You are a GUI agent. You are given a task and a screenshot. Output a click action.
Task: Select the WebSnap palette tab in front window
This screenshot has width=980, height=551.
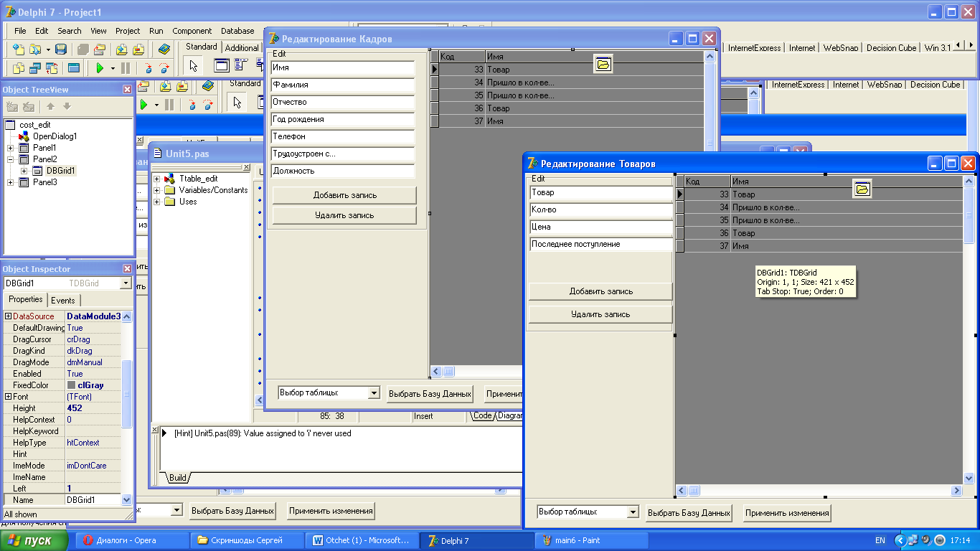pos(840,48)
